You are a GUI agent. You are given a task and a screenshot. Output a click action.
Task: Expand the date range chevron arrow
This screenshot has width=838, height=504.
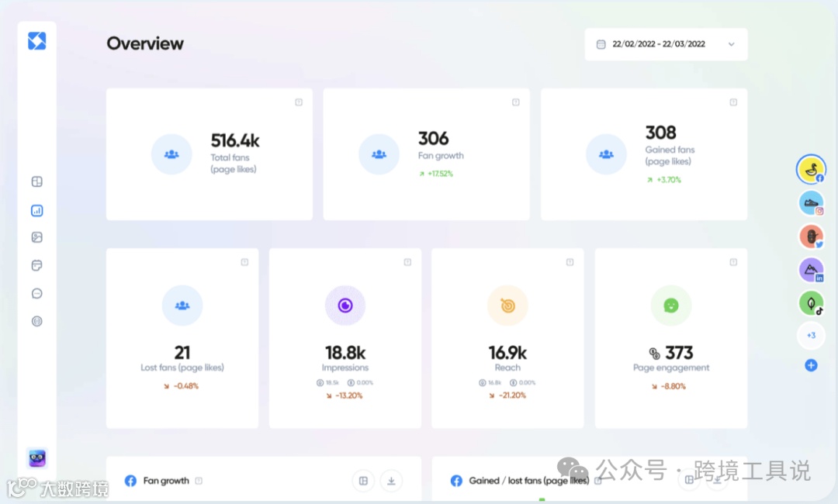point(731,44)
